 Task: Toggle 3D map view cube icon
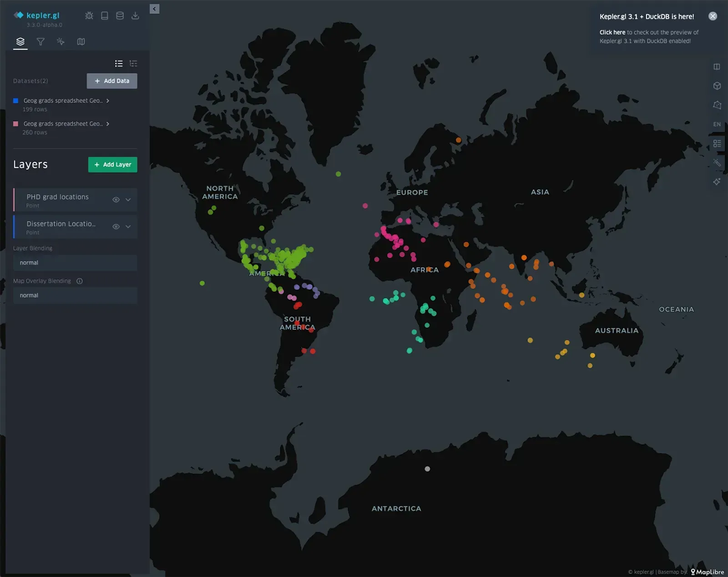[717, 86]
